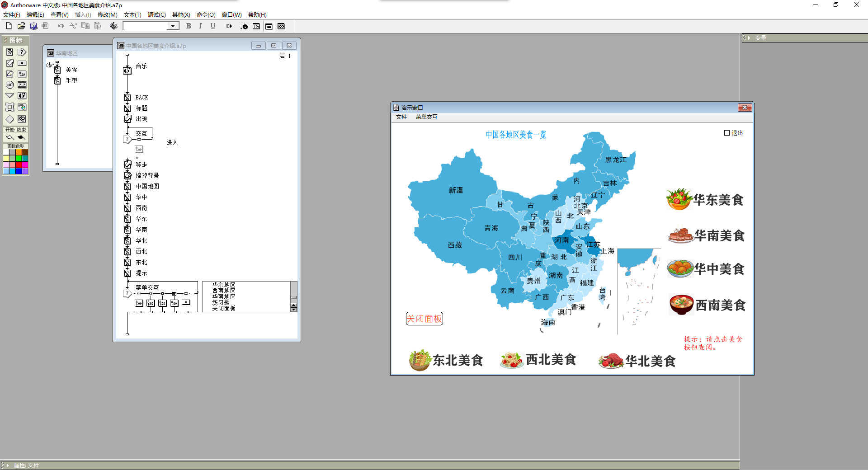Open the Knowledge Objects toolbar button
The width and height of the screenshot is (868, 470).
(281, 26)
